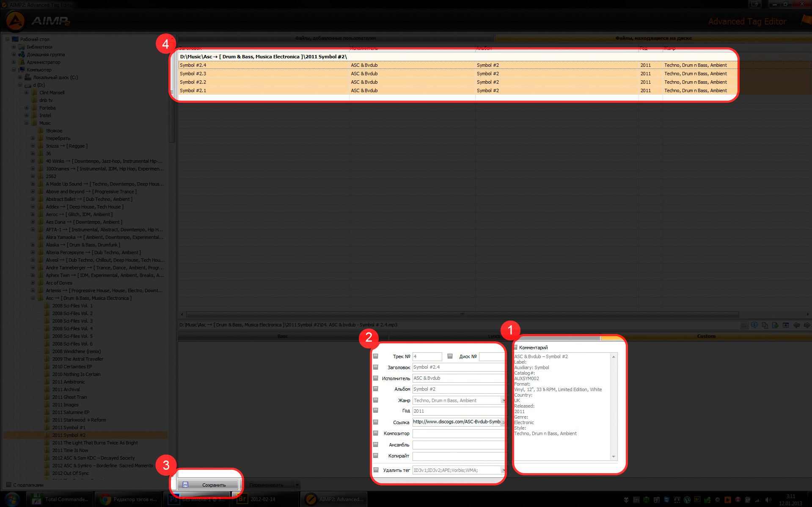Viewport: 812px width, 507px height.
Task: Enable the 'С подпапками' checkbox
Action: tap(8, 485)
